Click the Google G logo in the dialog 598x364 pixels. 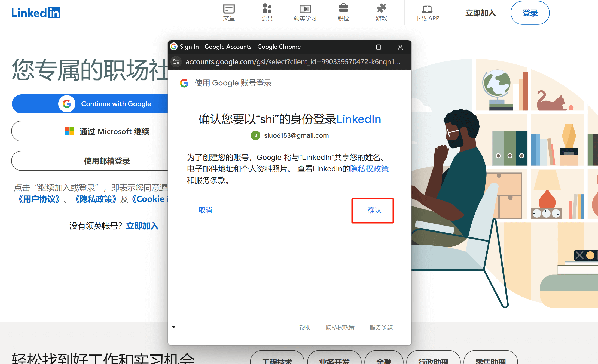(x=184, y=83)
